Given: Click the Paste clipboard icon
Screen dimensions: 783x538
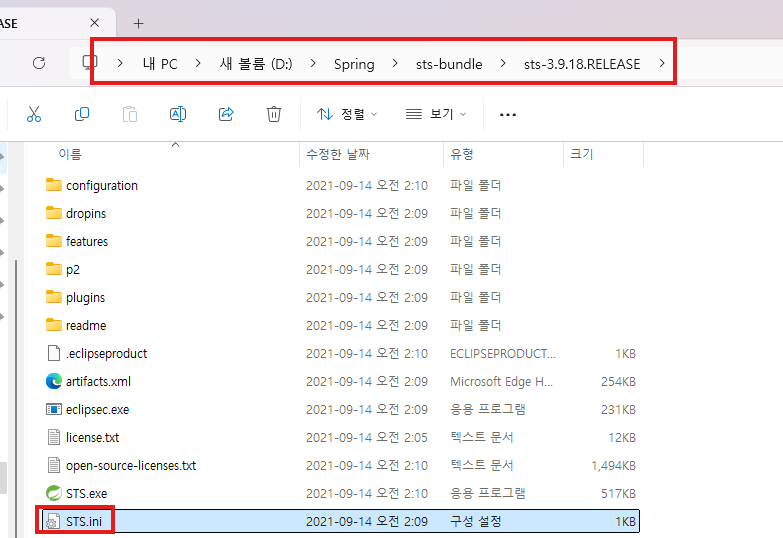Looking at the screenshot, I should (x=130, y=114).
